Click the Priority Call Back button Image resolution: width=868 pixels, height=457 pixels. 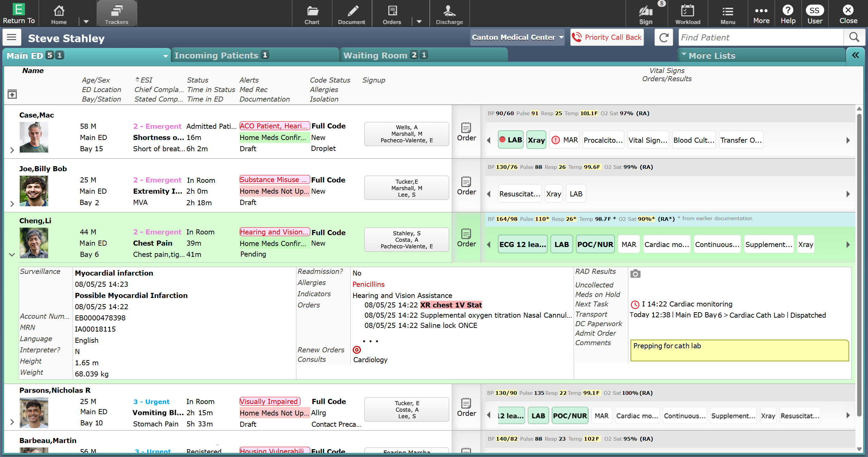tap(607, 37)
